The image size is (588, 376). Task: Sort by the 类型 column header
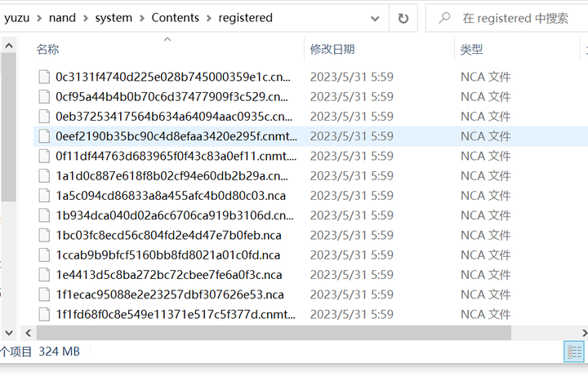pyautogui.click(x=471, y=49)
